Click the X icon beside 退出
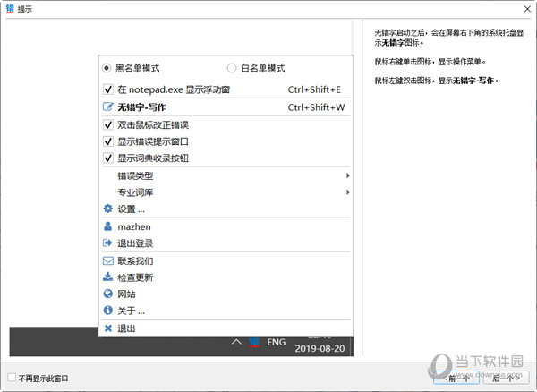The image size is (537, 392). 108,328
